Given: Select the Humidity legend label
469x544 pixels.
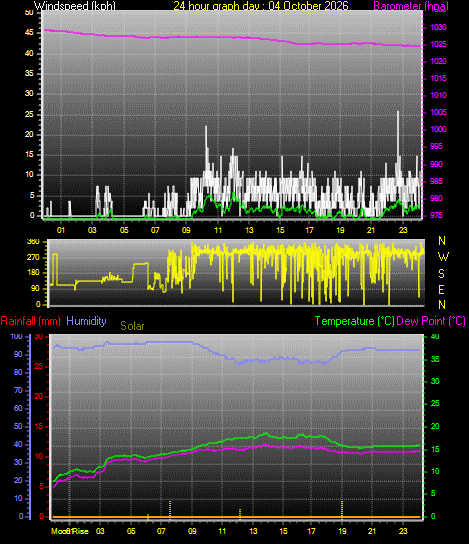Looking at the screenshot, I should (x=86, y=321).
